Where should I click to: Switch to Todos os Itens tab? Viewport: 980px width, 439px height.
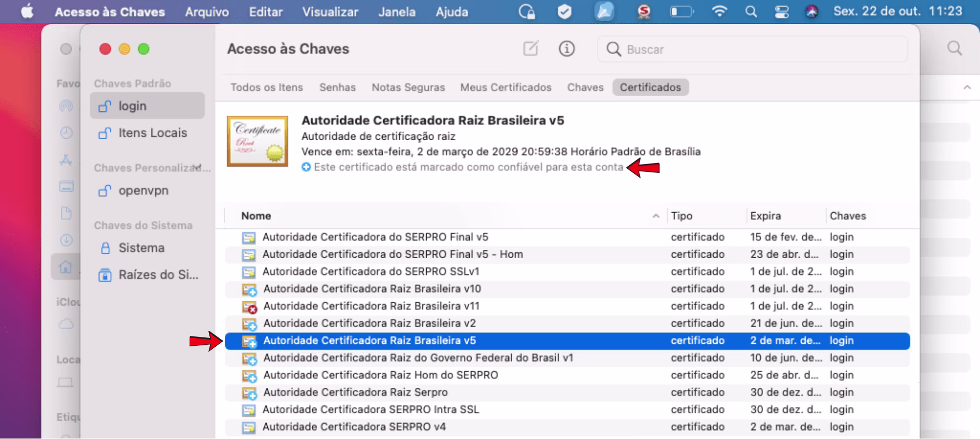(x=267, y=87)
